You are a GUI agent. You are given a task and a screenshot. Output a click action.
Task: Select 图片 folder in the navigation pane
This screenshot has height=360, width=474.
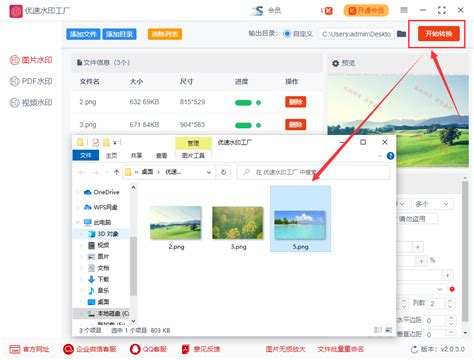tap(99, 256)
